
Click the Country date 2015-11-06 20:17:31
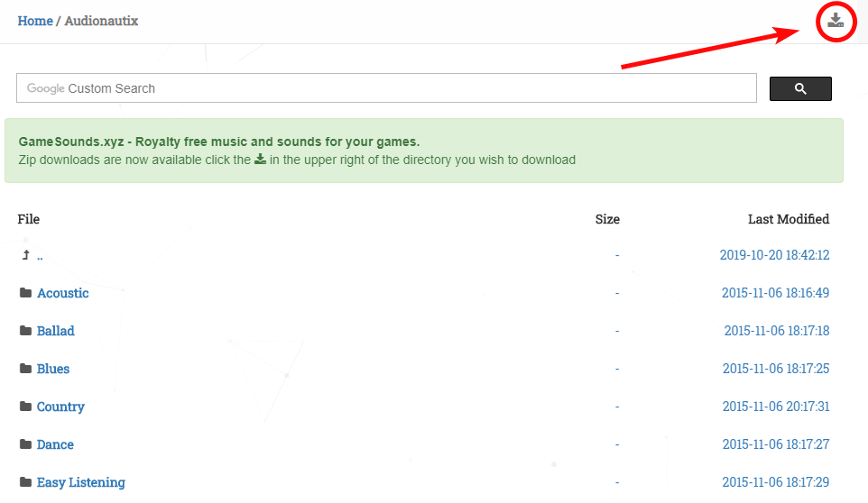coord(776,407)
